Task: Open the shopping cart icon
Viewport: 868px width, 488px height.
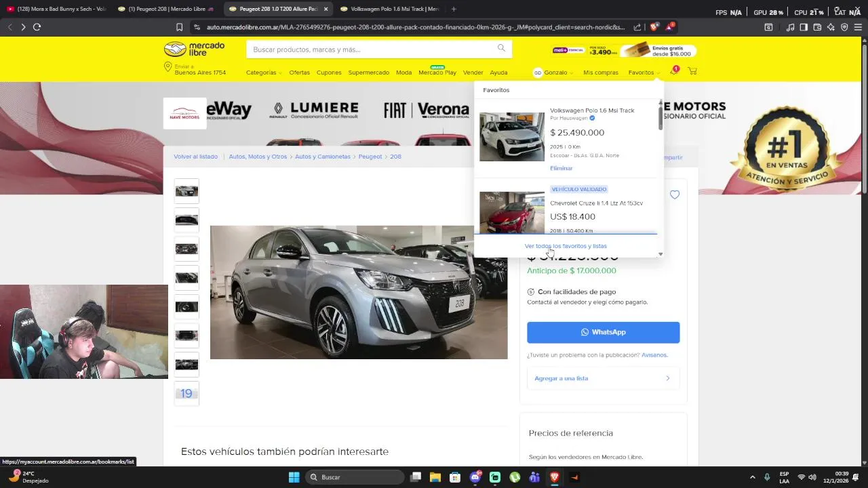Action: (692, 71)
